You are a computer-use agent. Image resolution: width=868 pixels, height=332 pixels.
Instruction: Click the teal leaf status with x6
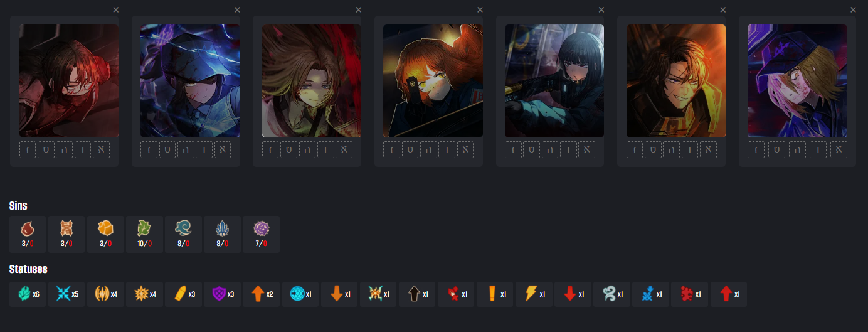(x=28, y=294)
